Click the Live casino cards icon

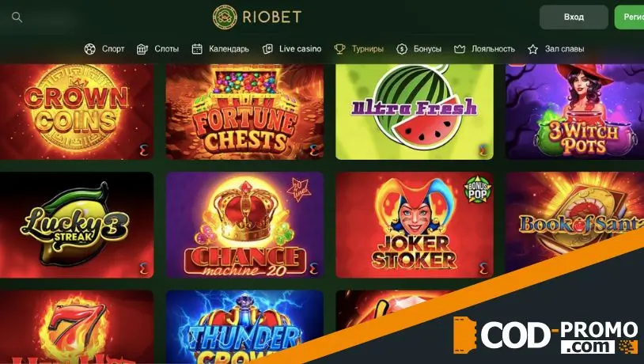point(267,49)
